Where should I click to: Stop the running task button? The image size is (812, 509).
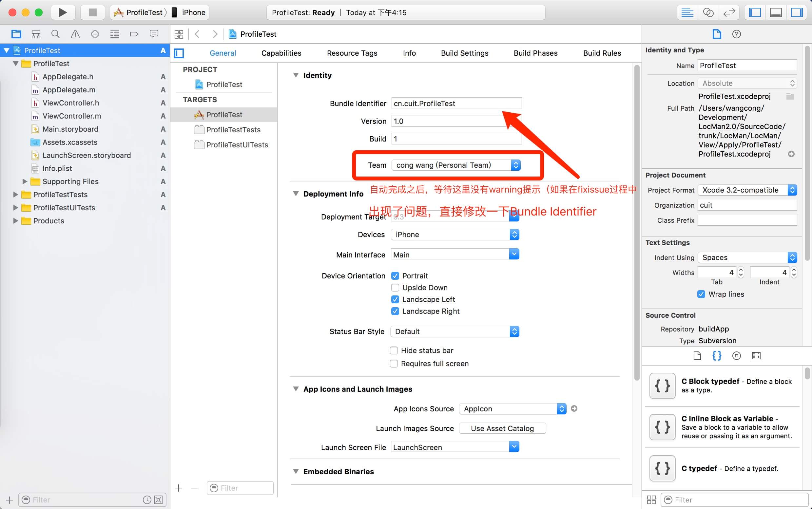[92, 12]
